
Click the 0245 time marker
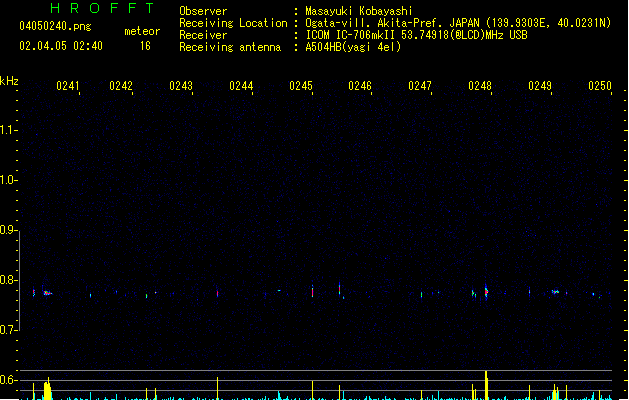pos(301,85)
